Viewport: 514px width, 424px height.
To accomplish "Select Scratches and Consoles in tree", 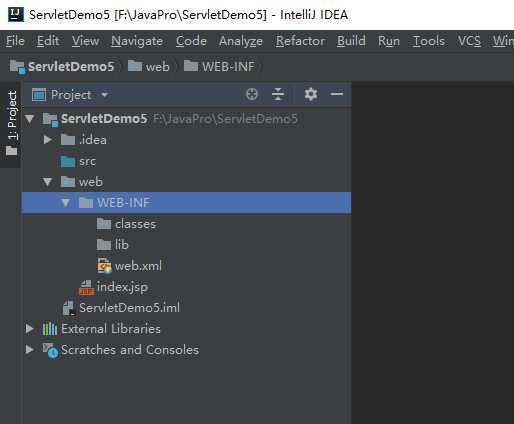I will point(186,349).
